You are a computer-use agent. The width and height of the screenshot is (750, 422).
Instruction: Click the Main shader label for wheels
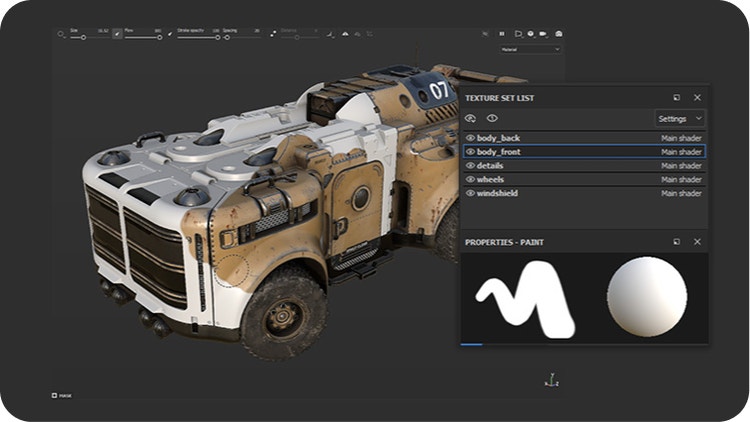pos(681,180)
